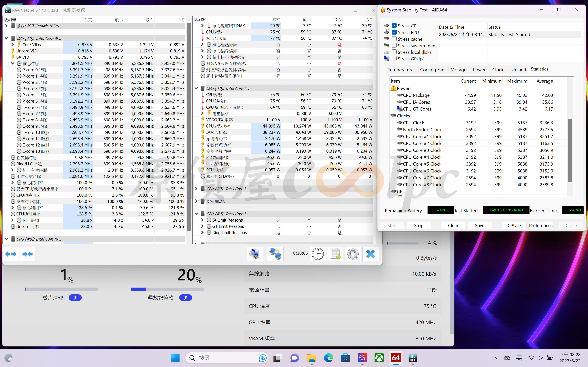
Task: Collapse the 核心時脈 tree row
Action: point(12,64)
